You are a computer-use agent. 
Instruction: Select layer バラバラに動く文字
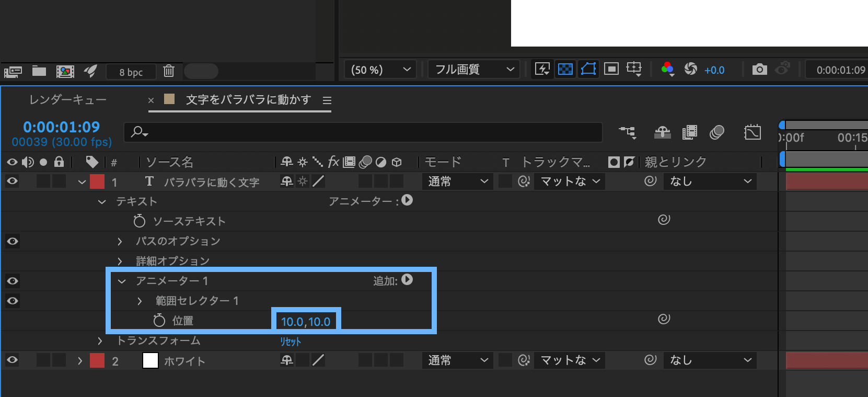tap(212, 182)
